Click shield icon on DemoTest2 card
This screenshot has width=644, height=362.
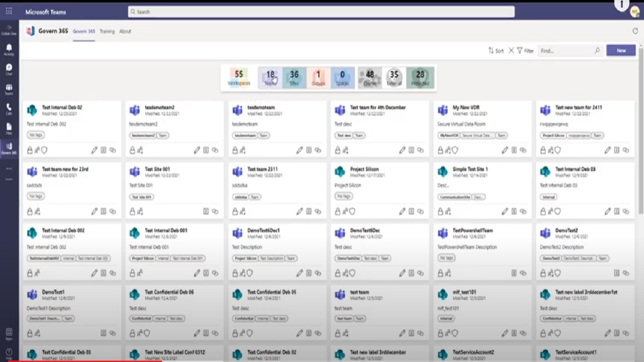(557, 273)
